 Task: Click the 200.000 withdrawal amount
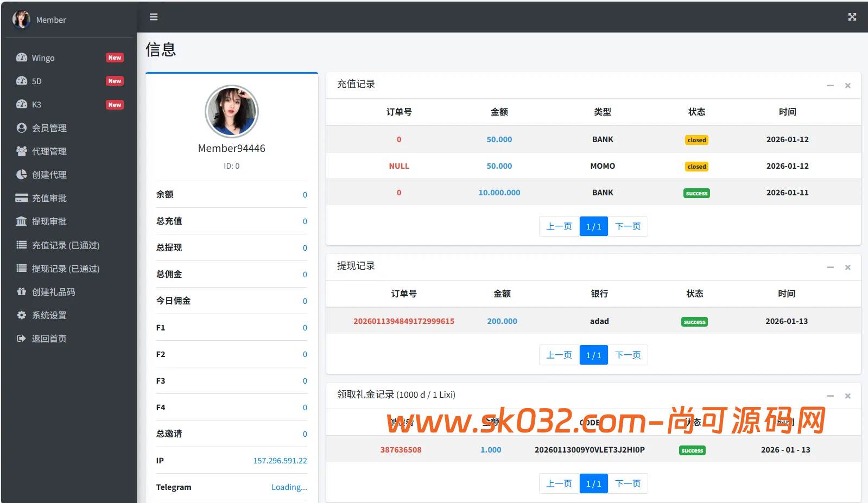(x=502, y=321)
